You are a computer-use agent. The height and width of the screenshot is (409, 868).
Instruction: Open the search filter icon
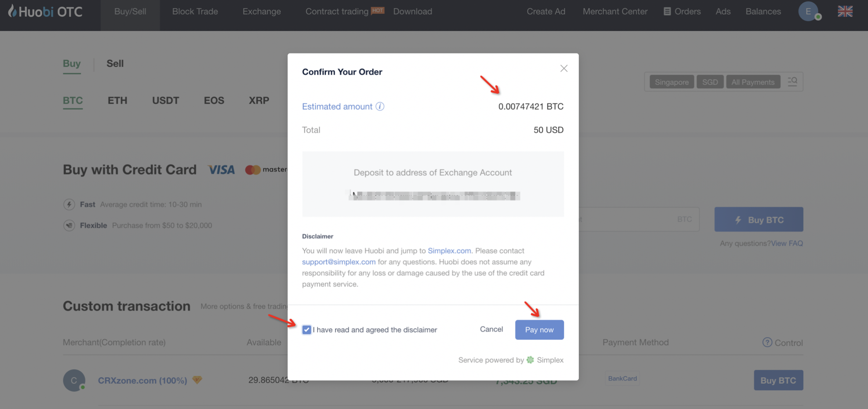(x=792, y=82)
